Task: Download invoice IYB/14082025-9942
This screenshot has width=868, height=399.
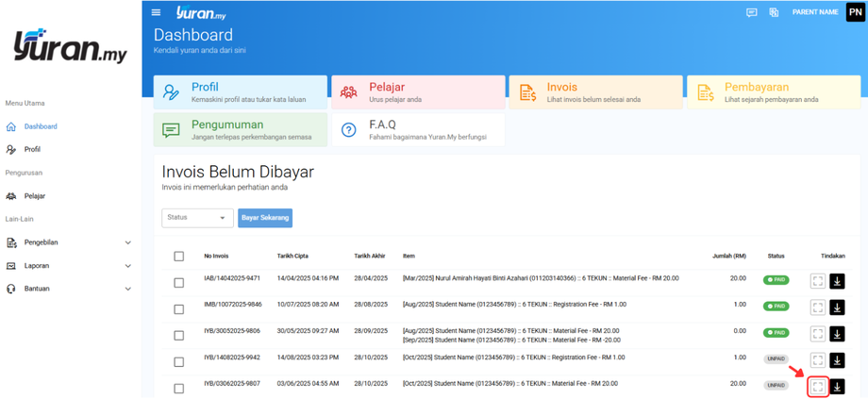Action: pos(837,360)
